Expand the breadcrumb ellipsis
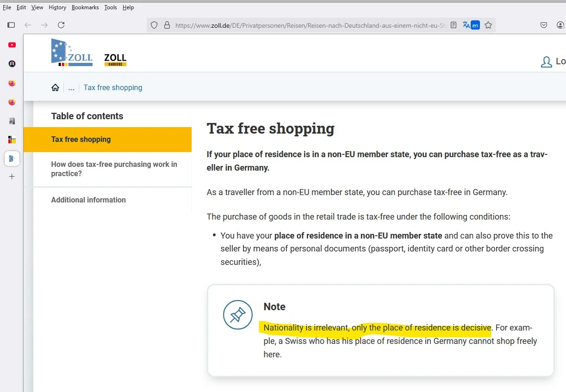Screen dimensions: 566x392 [x=71, y=87]
